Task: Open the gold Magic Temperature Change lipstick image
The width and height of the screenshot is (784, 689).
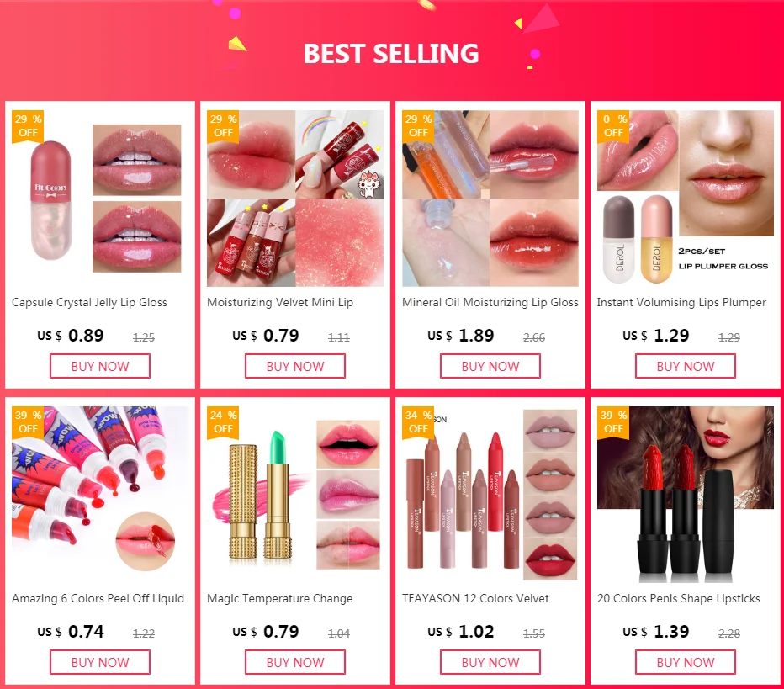Action: 295,495
